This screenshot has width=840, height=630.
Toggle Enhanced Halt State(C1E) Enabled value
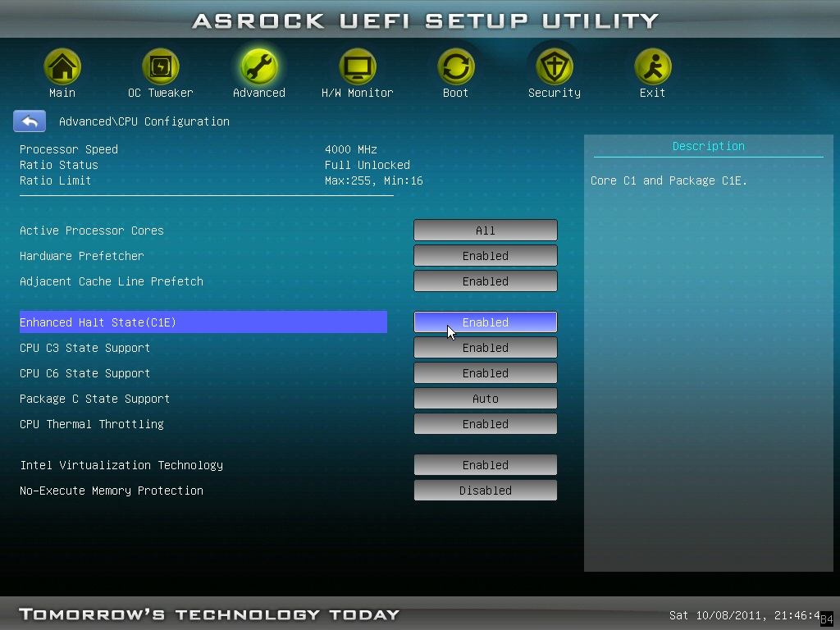pyautogui.click(x=486, y=322)
